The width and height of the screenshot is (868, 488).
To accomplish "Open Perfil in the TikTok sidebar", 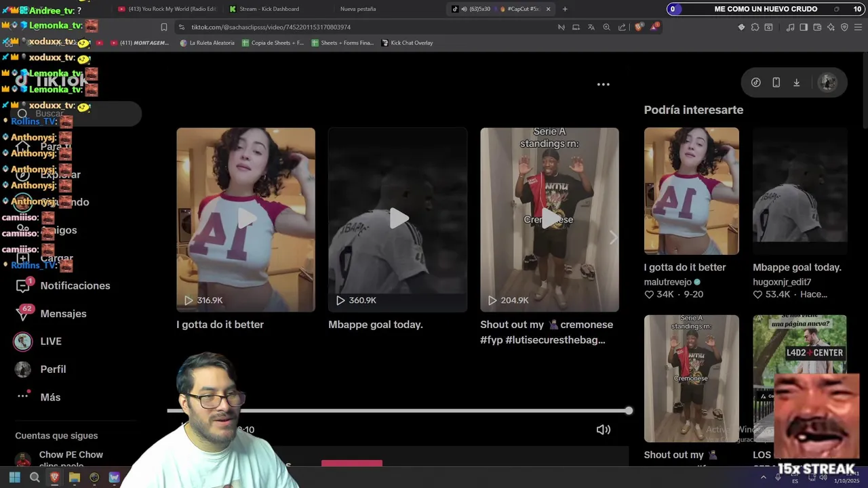I will click(x=41, y=369).
